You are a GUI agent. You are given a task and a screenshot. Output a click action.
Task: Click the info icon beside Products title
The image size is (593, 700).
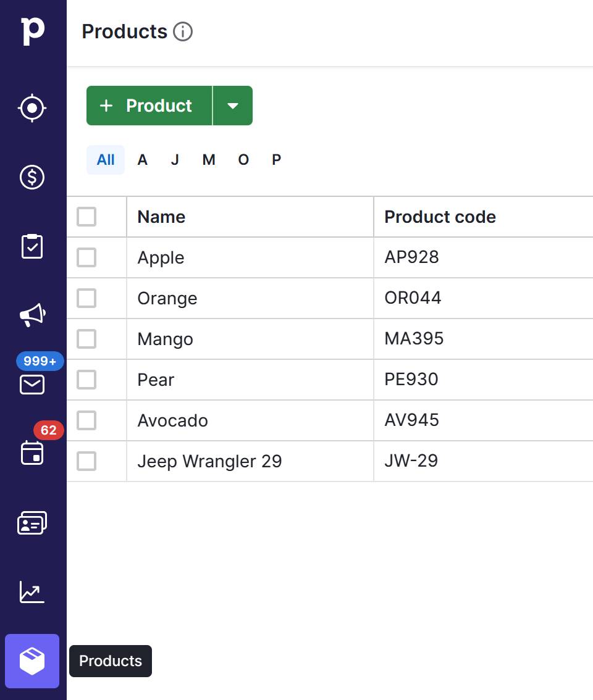click(x=183, y=31)
